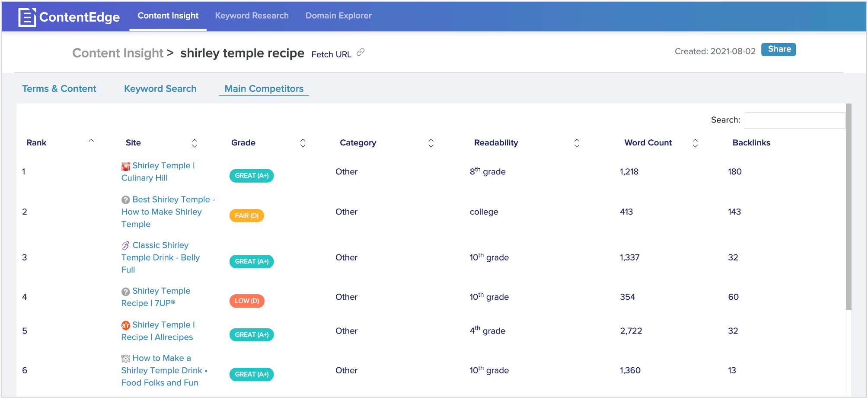Image resolution: width=868 pixels, height=398 pixels.
Task: Open the Keyword Research navigation tab
Action: point(252,16)
